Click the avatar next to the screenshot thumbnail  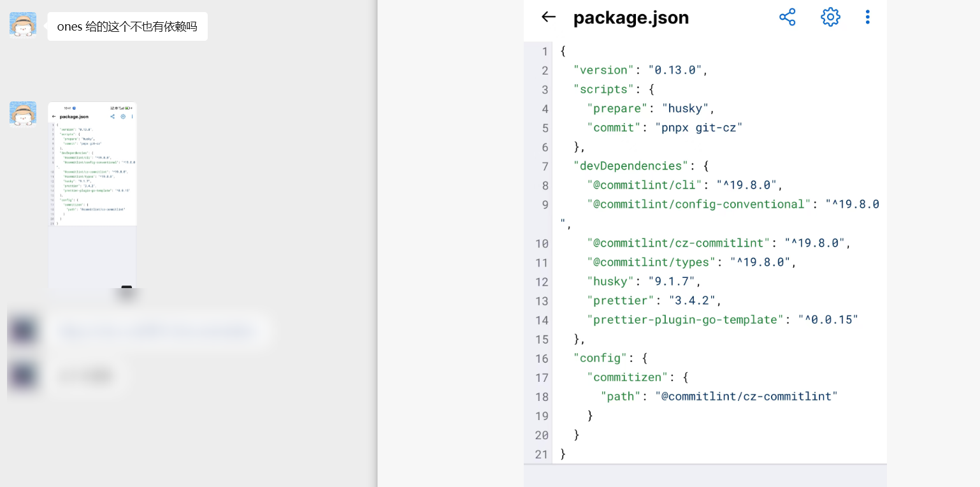23,113
